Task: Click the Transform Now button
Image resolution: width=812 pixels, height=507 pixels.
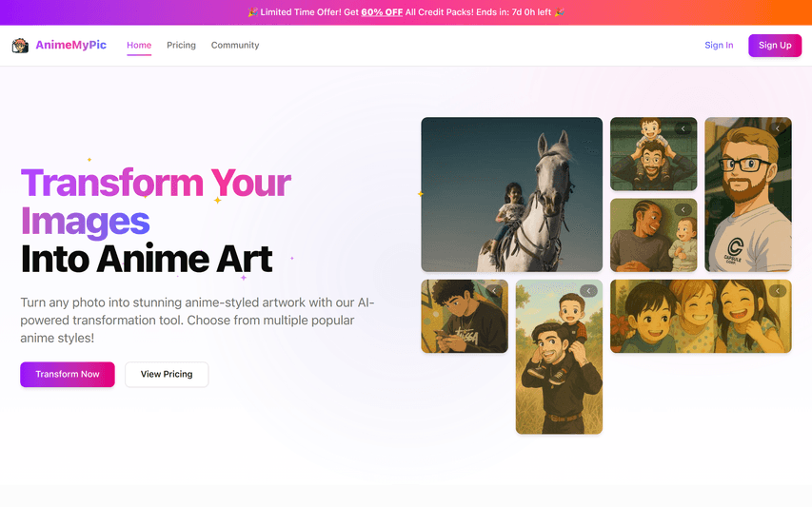Action: click(68, 374)
